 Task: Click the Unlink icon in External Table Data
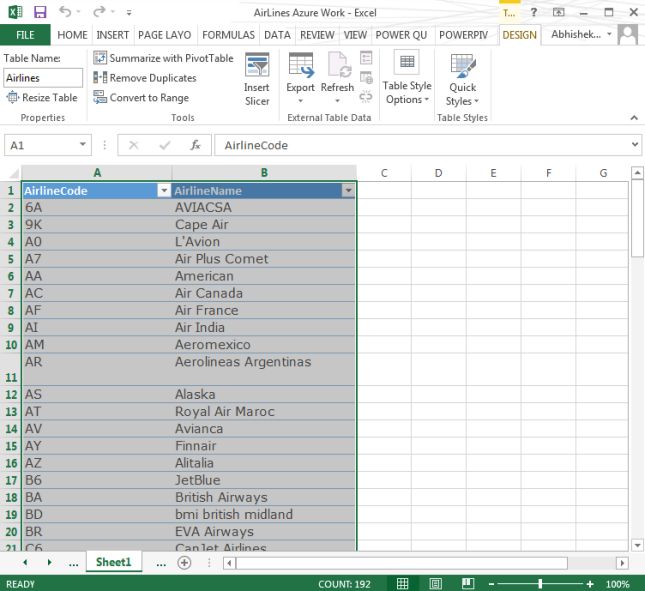click(x=366, y=97)
